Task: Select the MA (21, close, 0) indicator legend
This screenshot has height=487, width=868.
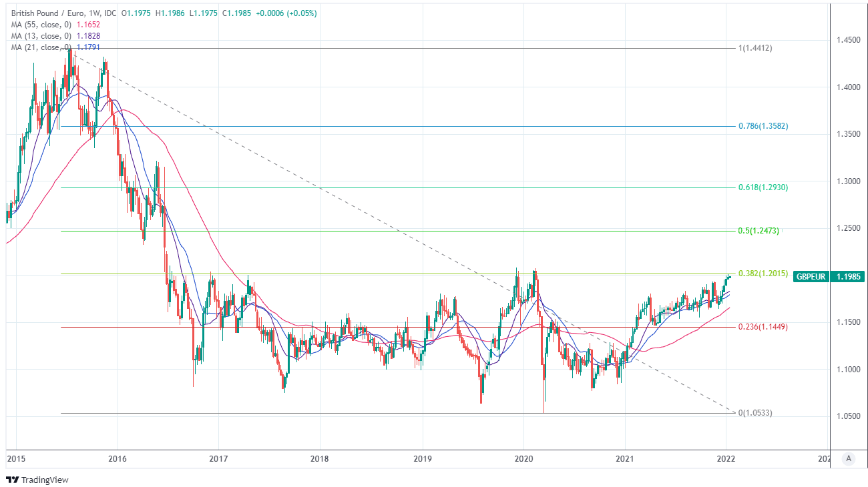Action: tap(41, 47)
